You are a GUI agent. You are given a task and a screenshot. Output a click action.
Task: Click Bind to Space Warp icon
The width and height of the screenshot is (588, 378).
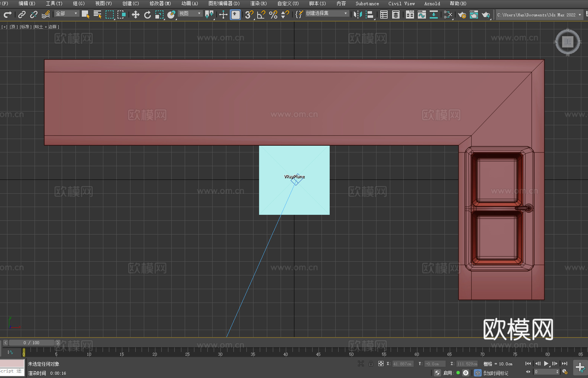(46, 14)
